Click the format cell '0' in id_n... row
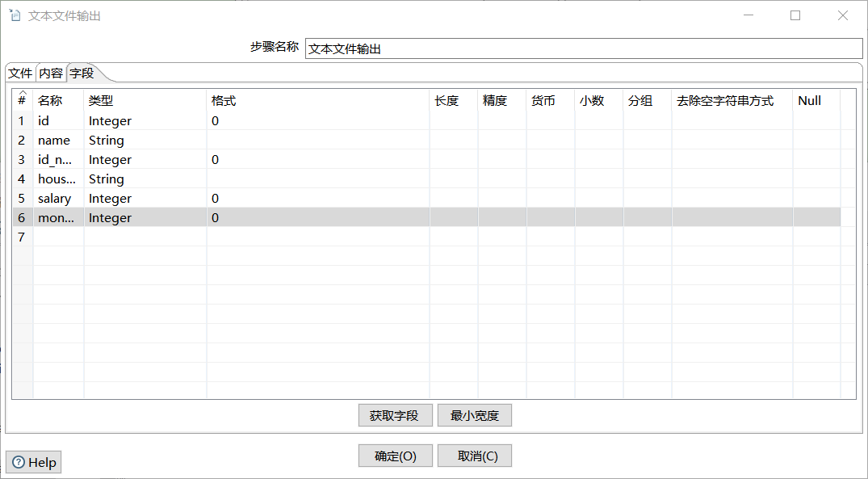Viewport: 868px width, 479px height. 318,159
